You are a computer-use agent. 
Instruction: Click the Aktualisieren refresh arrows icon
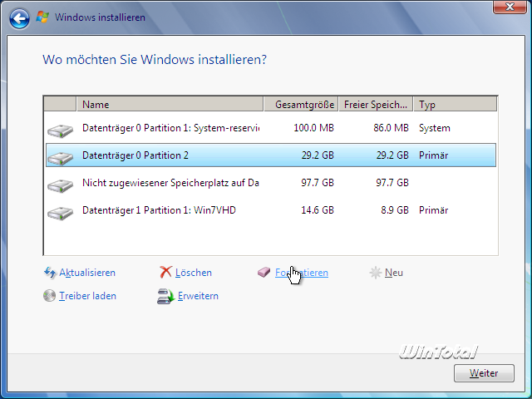click(50, 273)
